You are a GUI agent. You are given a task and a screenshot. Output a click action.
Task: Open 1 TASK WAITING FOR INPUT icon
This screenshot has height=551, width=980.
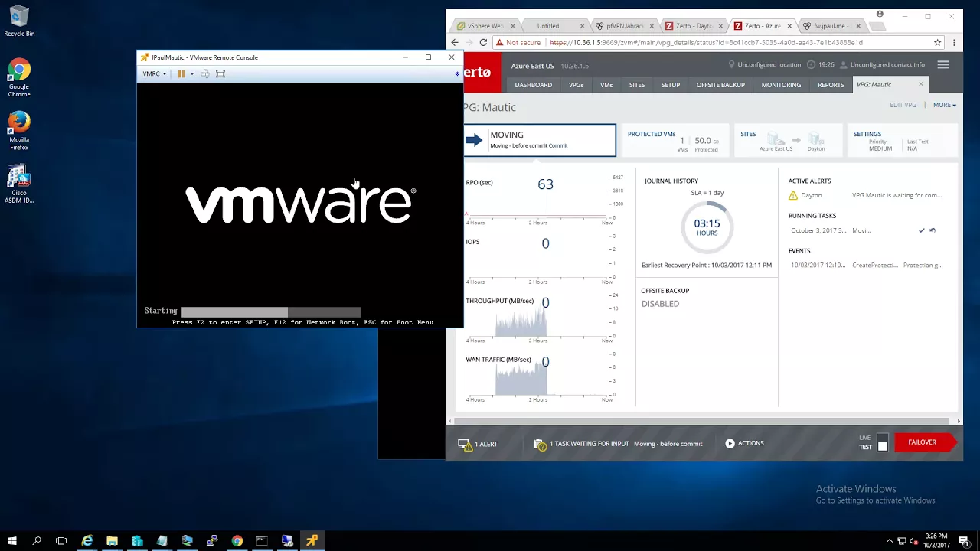coord(541,445)
